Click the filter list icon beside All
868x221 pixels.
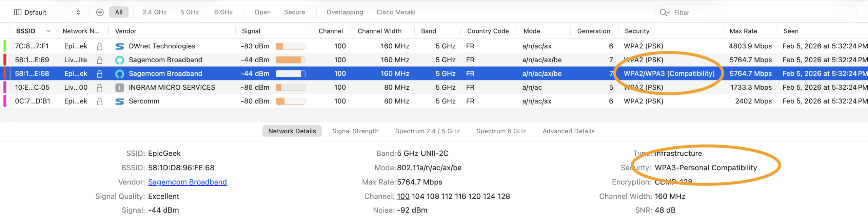[x=100, y=12]
